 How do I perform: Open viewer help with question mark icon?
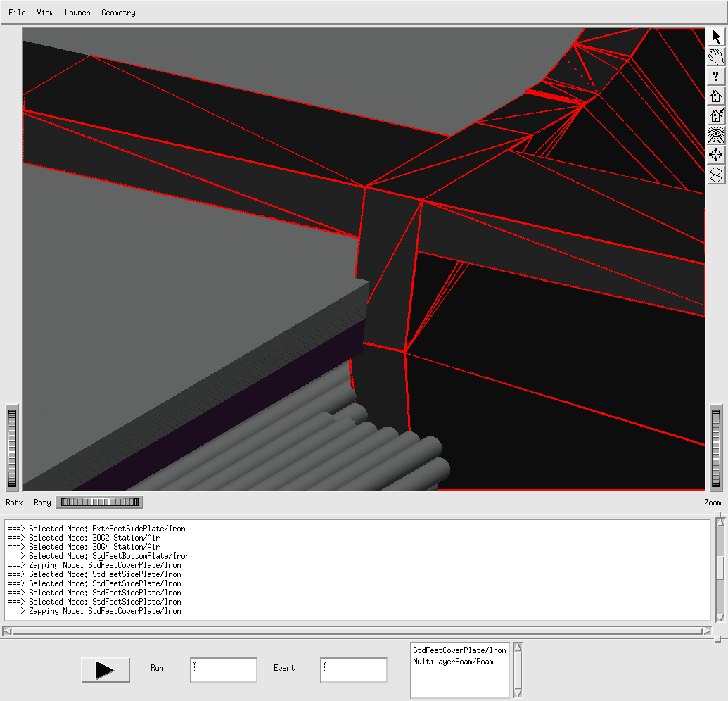pyautogui.click(x=715, y=77)
